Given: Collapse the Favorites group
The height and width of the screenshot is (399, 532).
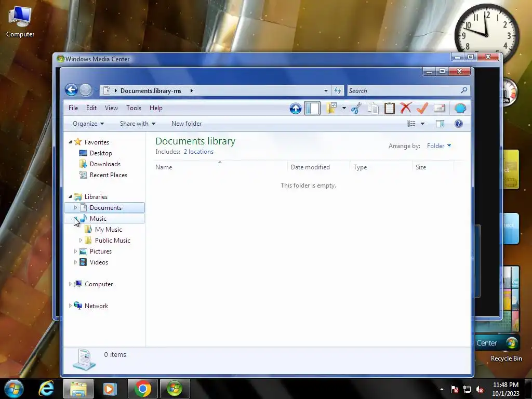Looking at the screenshot, I should (x=70, y=142).
